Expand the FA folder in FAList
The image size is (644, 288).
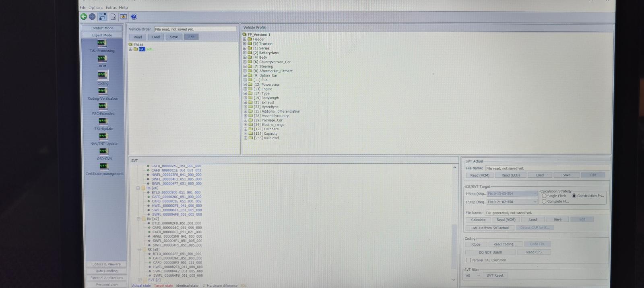point(130,49)
